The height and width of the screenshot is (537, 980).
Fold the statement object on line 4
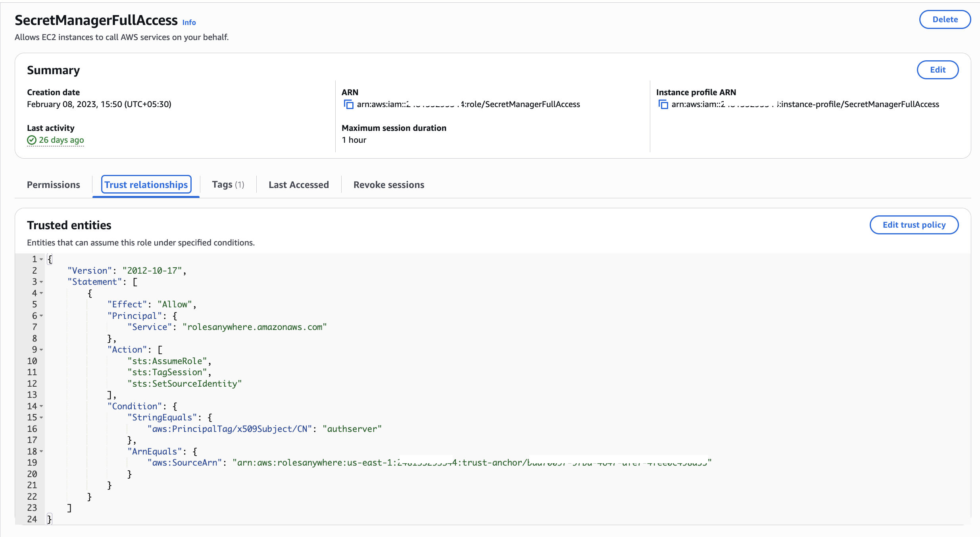41,293
